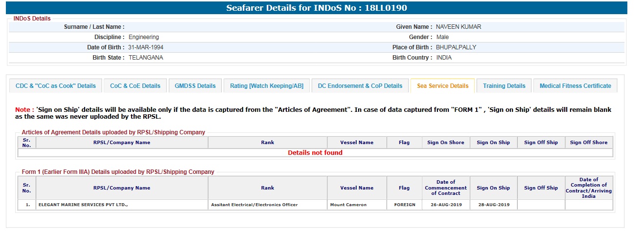This screenshot has width=644, height=233.
Task: Click the Seafarer Details title bar
Action: 317,8
